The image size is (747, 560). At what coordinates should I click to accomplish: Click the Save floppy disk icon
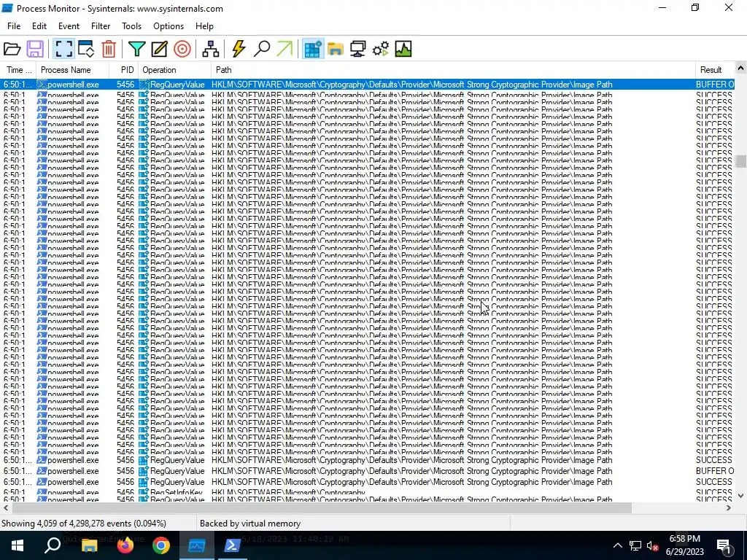point(35,49)
